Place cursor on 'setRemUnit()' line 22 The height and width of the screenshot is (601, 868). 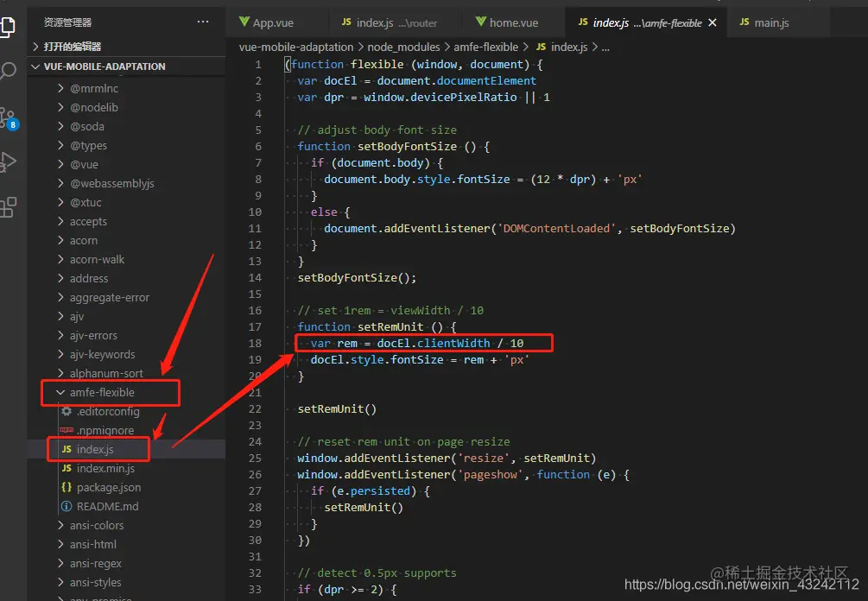(x=337, y=409)
